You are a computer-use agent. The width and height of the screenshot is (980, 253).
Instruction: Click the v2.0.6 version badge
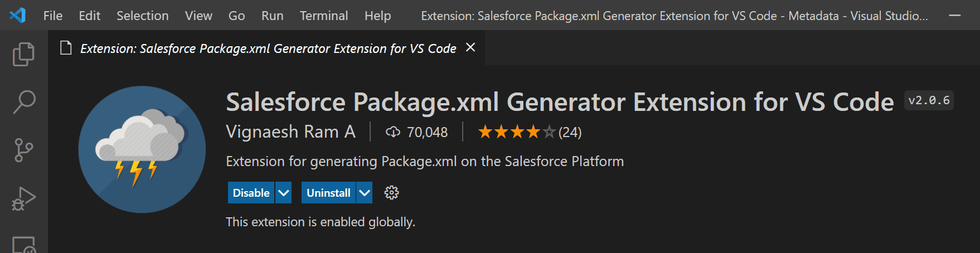click(x=929, y=100)
